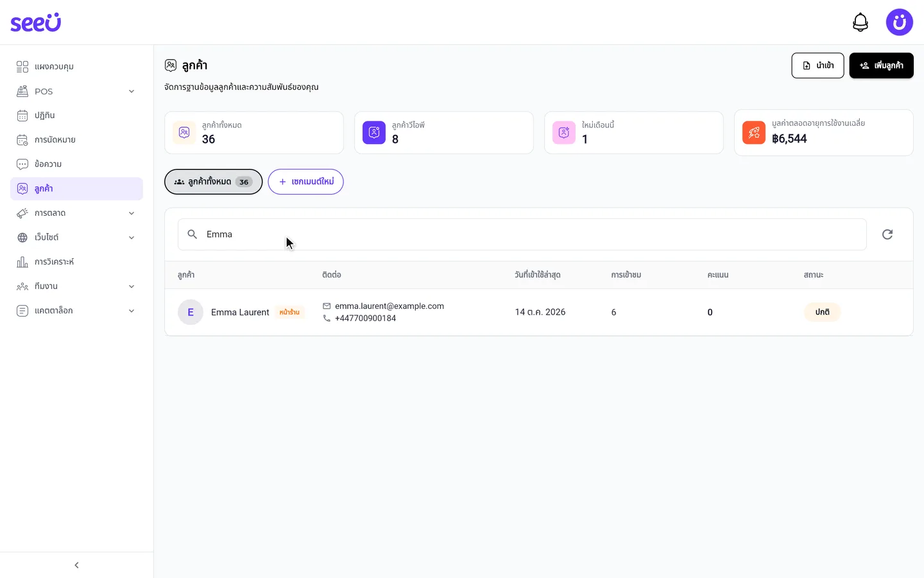Screen dimensions: 924x578
Task: Open the notifications bell
Action: 860,22
